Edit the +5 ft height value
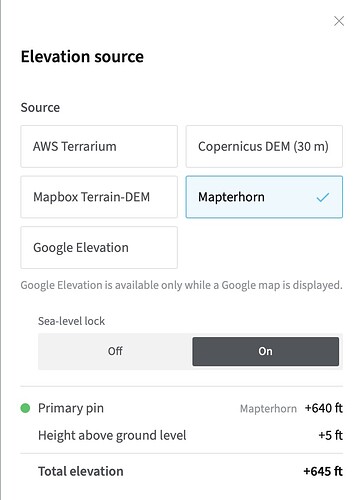This screenshot has height=500, width=361. [x=330, y=435]
